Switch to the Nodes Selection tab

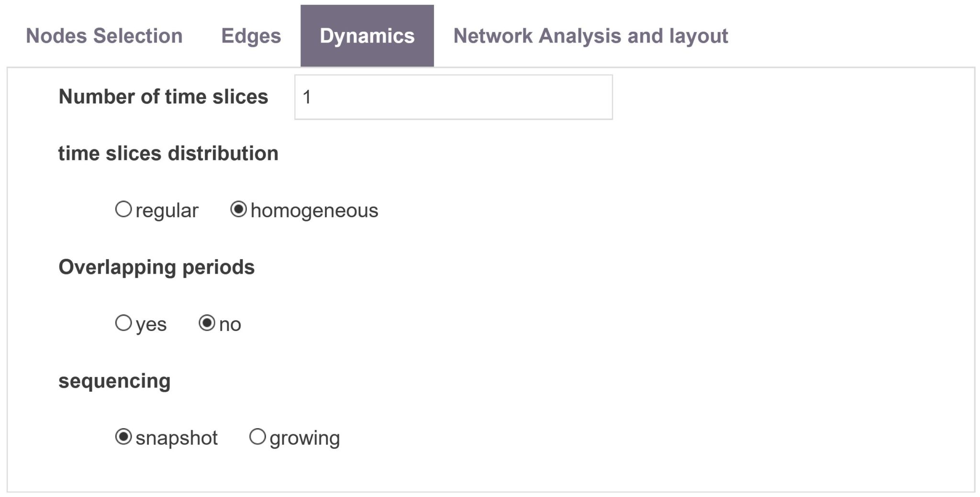click(x=103, y=36)
